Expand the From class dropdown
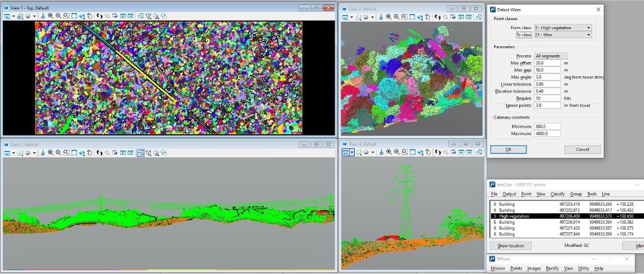Viewport: 644px width, 274px height. [x=563, y=28]
